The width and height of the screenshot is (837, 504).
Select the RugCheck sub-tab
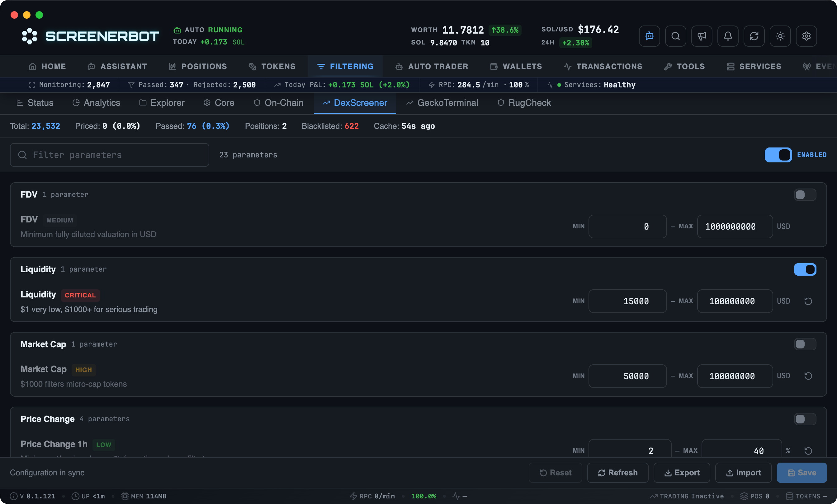[x=524, y=102]
